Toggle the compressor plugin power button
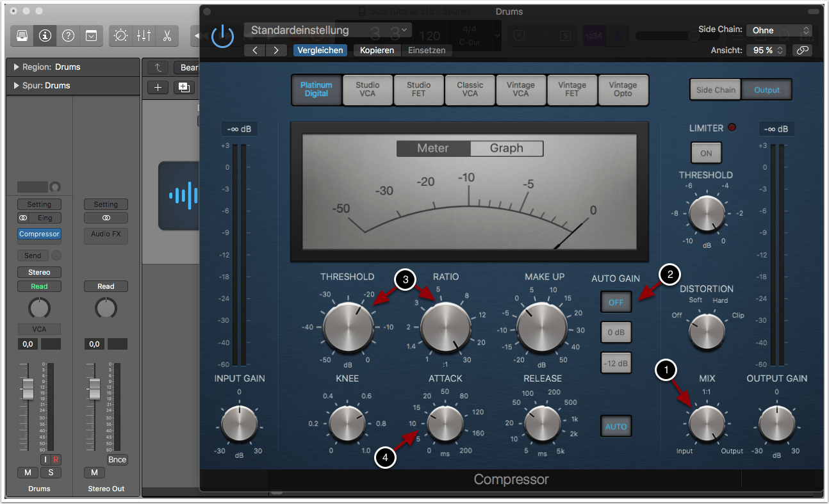Screen dimensions: 829x504 coord(222,36)
